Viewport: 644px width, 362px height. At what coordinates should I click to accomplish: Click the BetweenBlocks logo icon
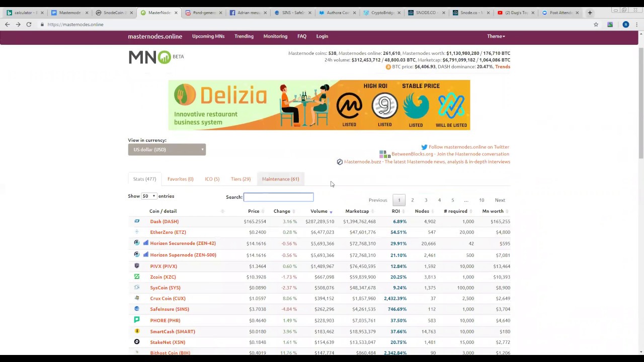tap(384, 154)
